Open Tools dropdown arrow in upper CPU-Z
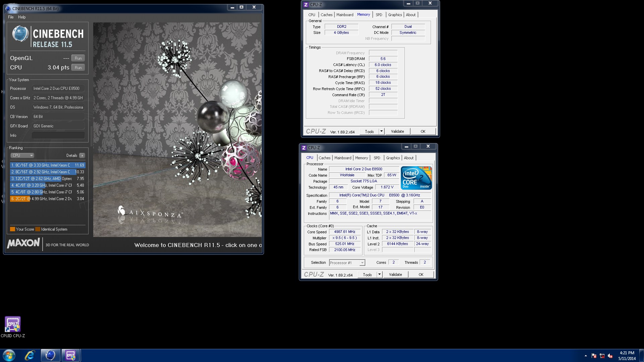 coord(381,131)
